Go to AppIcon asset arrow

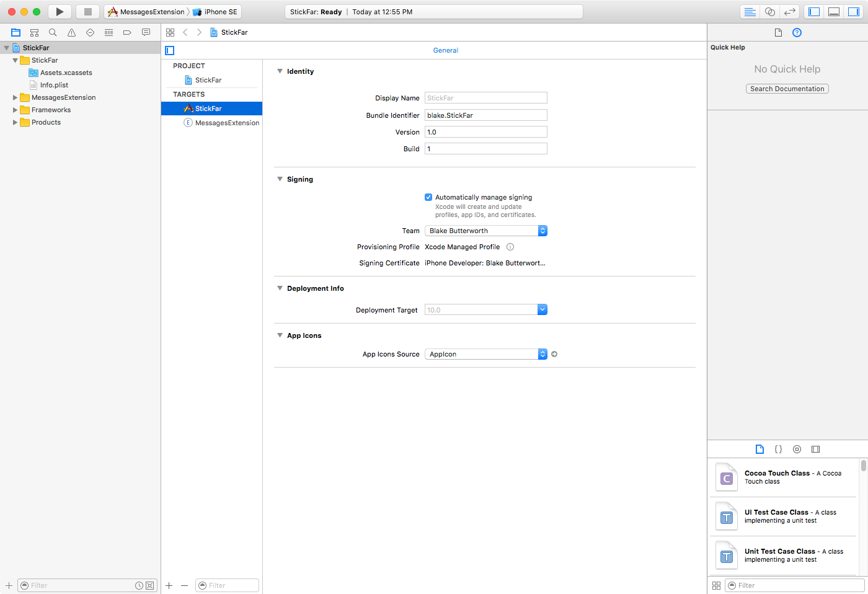point(554,354)
